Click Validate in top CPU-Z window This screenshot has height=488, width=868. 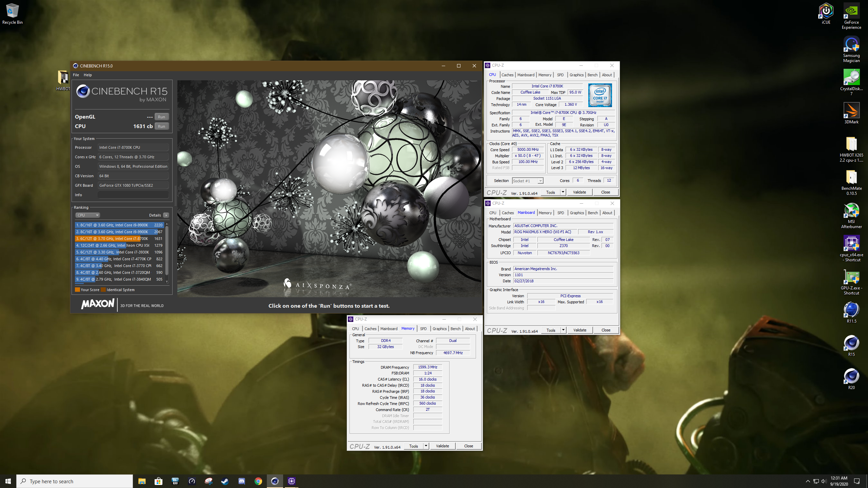579,192
